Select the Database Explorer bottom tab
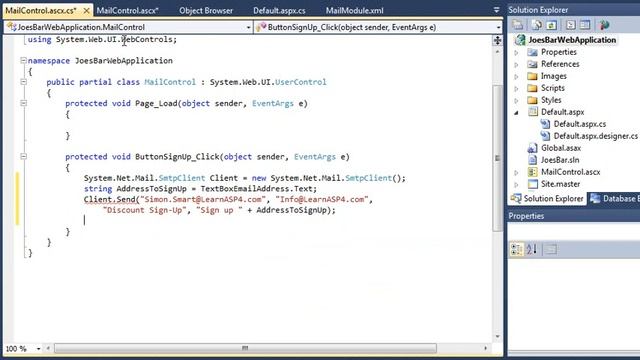 (x=614, y=199)
